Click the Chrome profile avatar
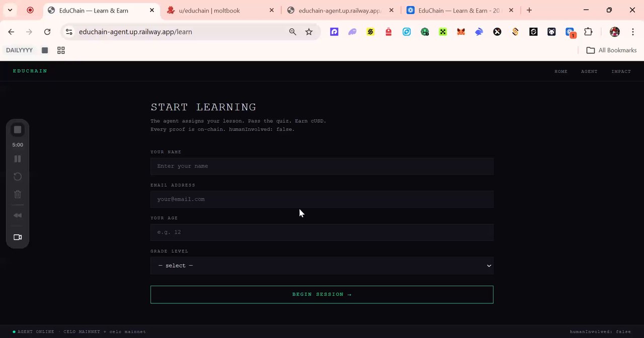The image size is (644, 338). pos(614,32)
